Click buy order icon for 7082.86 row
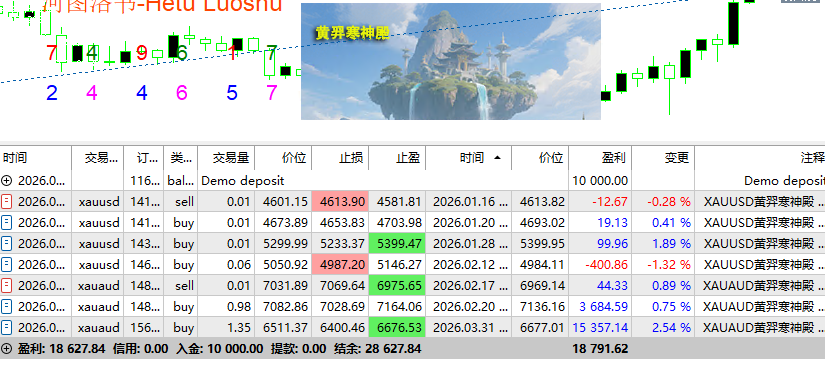Screen dimensions: 825x387 click(x=7, y=307)
